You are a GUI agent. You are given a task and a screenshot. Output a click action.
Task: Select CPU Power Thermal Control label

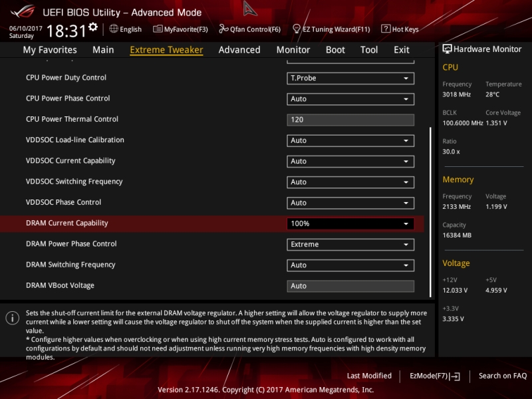(72, 119)
